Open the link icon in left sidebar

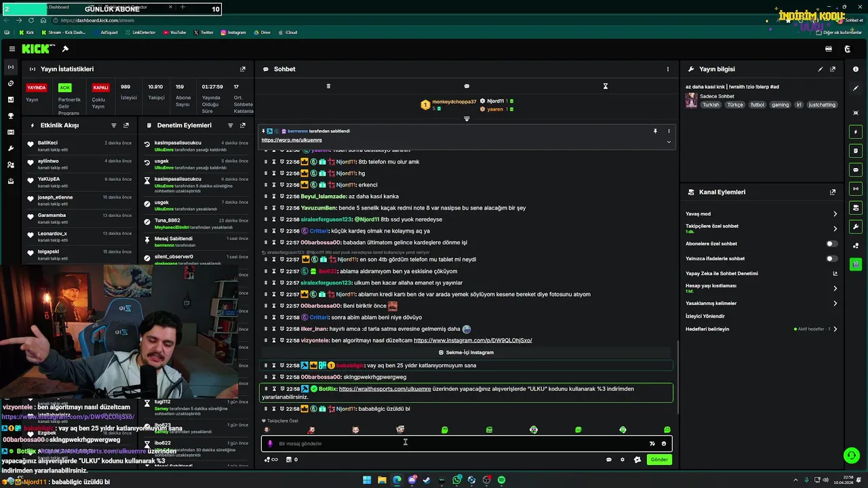[10, 83]
